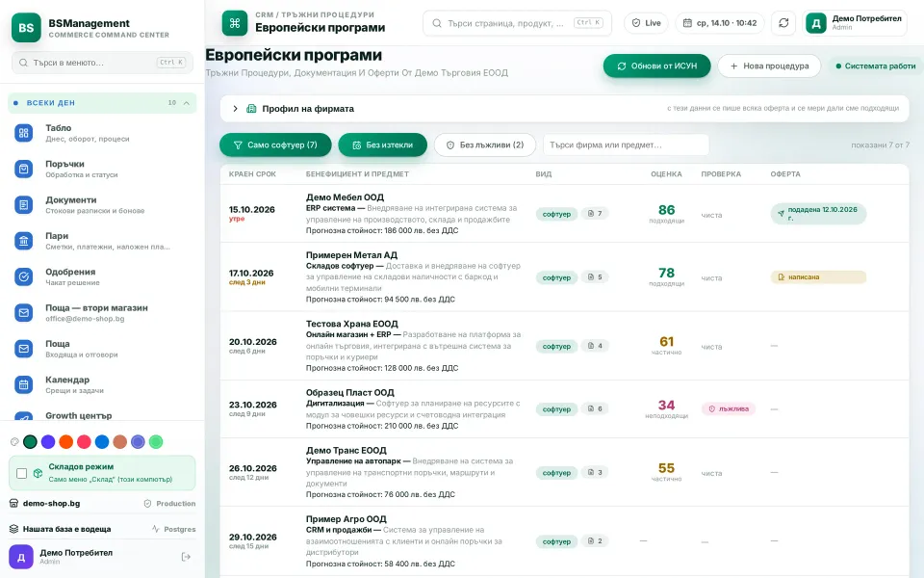Open the Тестова Храна ЕООД procedure row title
The image size is (924, 578).
352,324
